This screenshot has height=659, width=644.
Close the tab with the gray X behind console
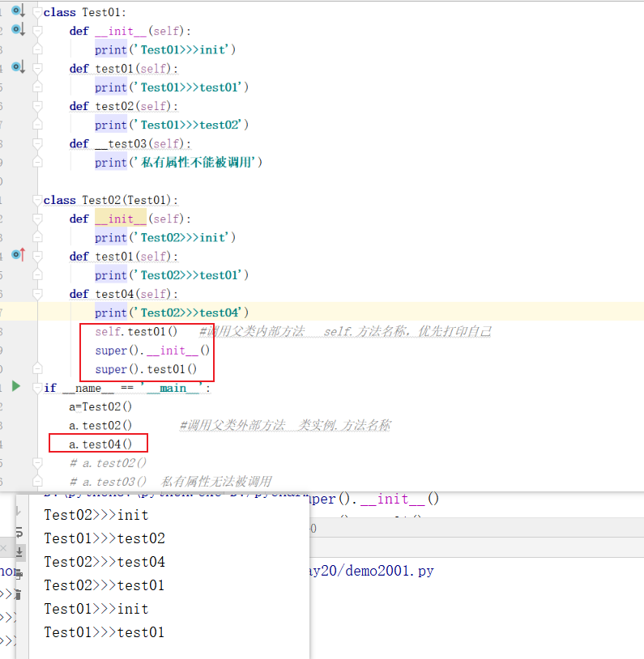pyautogui.click(x=3, y=548)
